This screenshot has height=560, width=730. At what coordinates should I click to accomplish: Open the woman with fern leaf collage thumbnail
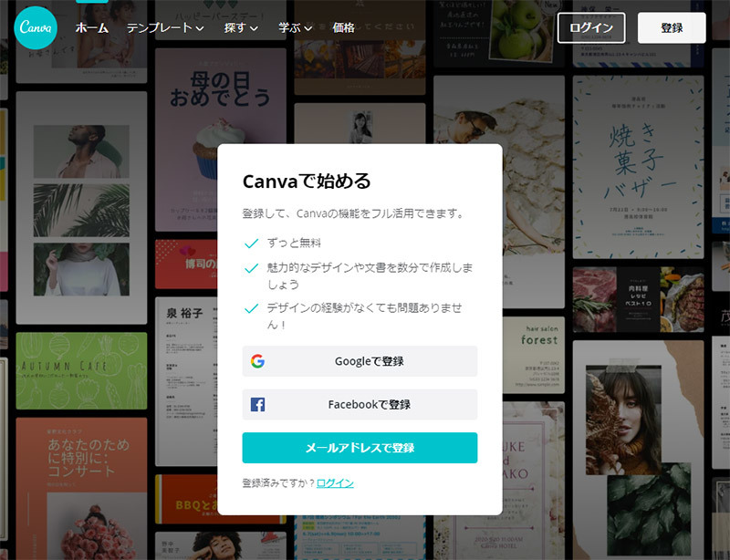[x=638, y=451]
